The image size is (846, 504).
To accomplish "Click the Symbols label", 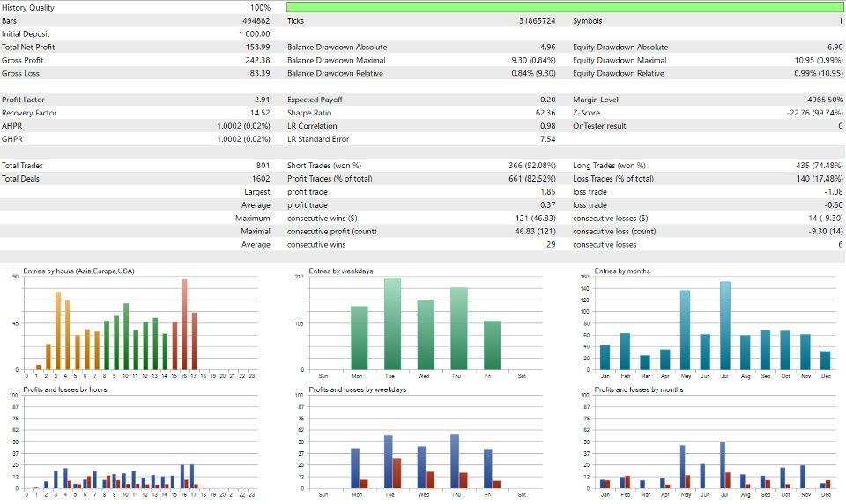I will (588, 21).
